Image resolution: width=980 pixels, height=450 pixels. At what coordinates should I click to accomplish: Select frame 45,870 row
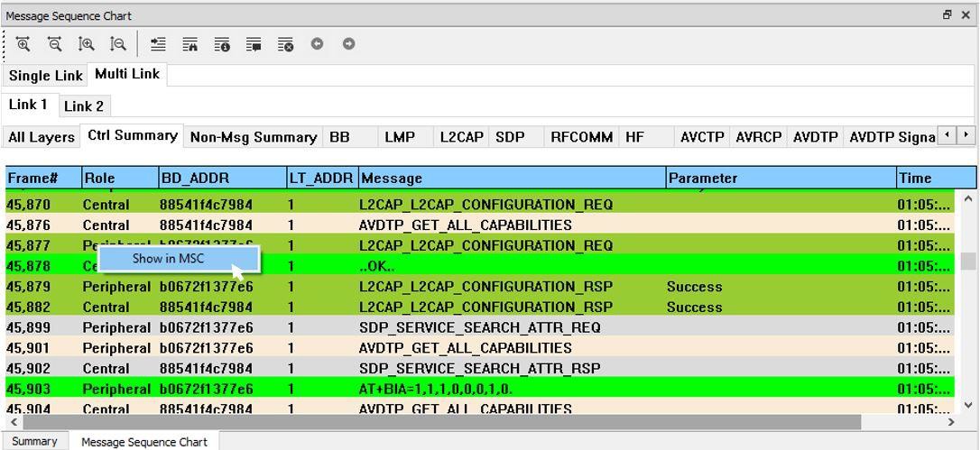[480, 205]
